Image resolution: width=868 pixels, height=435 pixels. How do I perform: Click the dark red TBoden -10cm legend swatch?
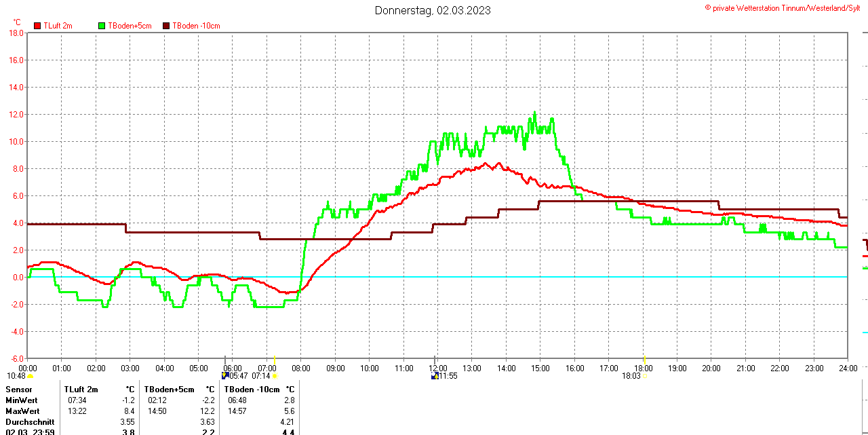(x=166, y=26)
